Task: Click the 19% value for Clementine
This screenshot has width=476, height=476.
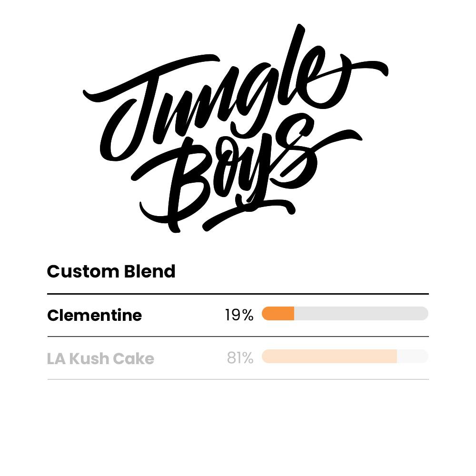Action: (x=239, y=315)
